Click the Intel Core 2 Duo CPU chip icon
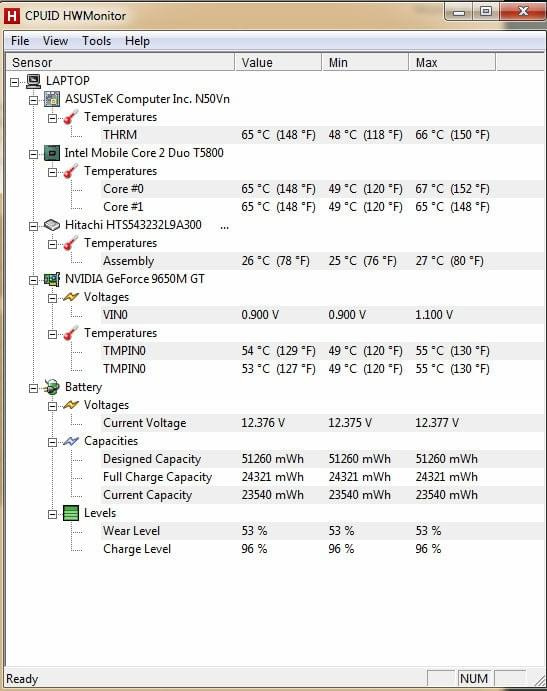The height and width of the screenshot is (691, 547). 52,153
